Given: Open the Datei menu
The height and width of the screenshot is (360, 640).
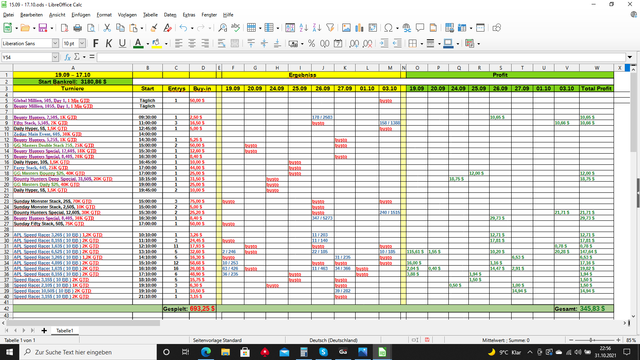Looking at the screenshot, I should (8, 15).
